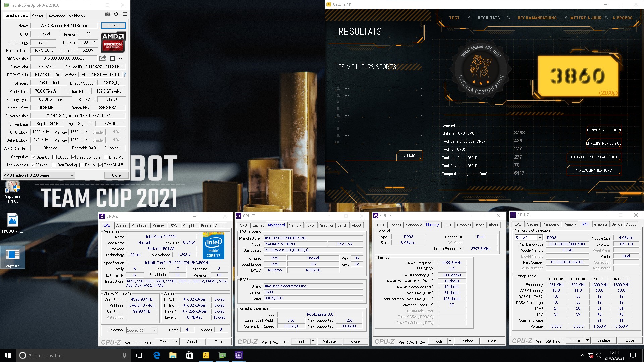
Task: Open the Slot #2 memory slot dropdown
Action: point(529,238)
